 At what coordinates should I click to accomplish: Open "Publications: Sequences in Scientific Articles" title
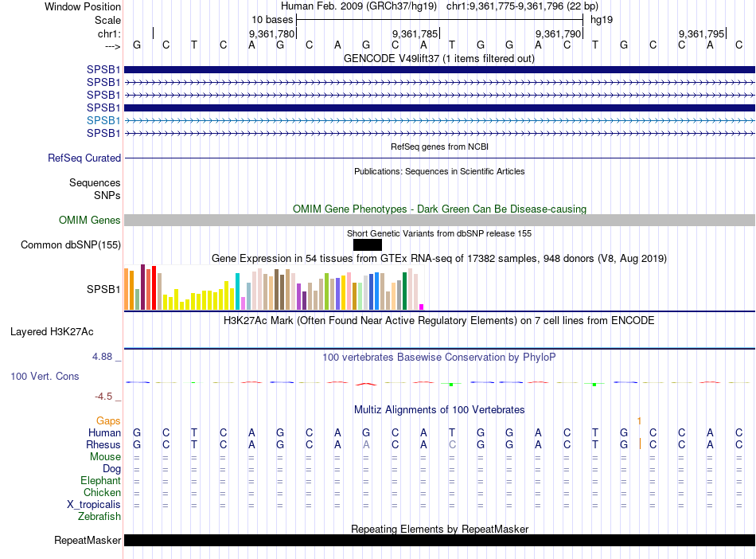click(x=439, y=171)
